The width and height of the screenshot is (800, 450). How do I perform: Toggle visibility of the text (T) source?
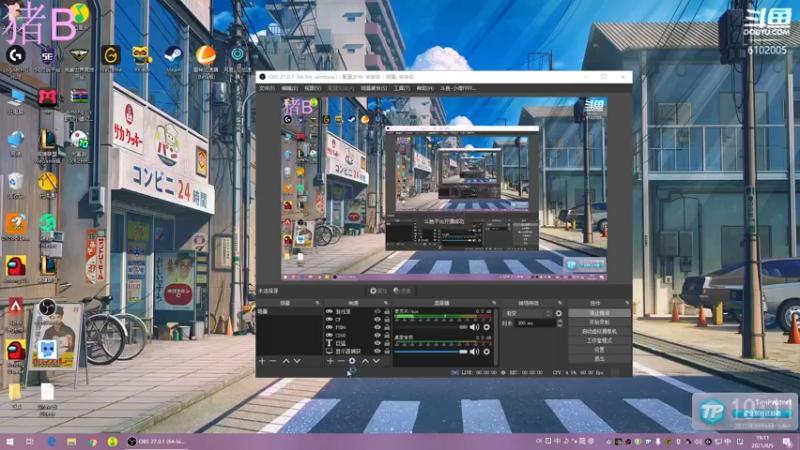(378, 343)
